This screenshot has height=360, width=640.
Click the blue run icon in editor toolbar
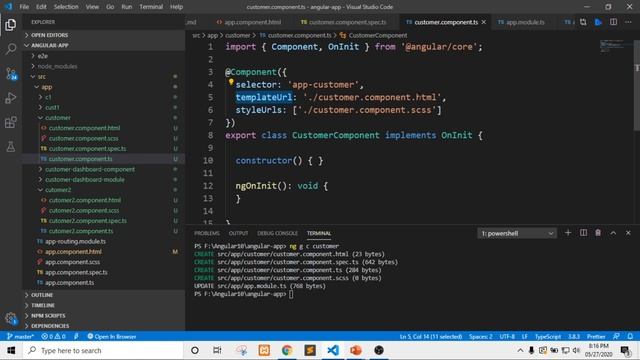coord(598,22)
